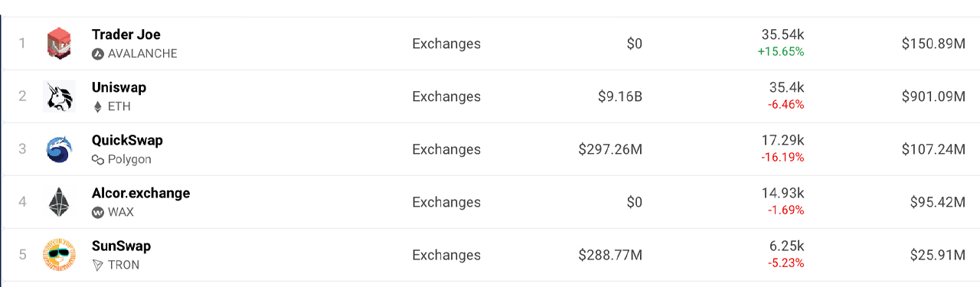Click the $9.16B balance value for Uniswap
The image size is (980, 287).
[620, 96]
